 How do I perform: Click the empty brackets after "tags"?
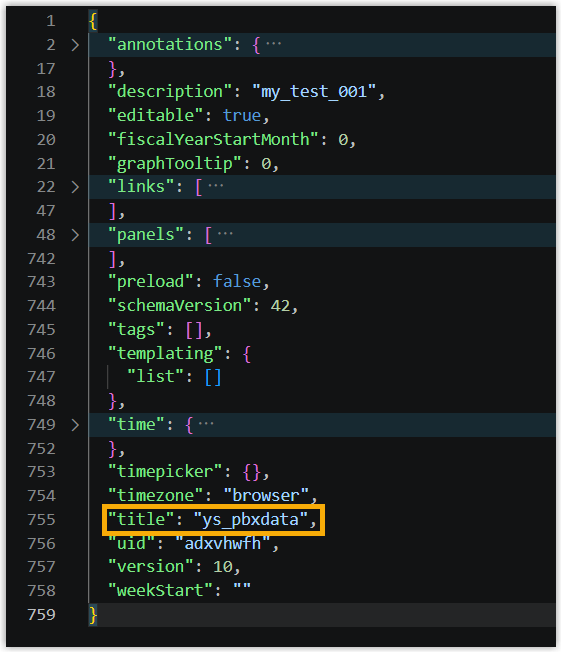194,331
